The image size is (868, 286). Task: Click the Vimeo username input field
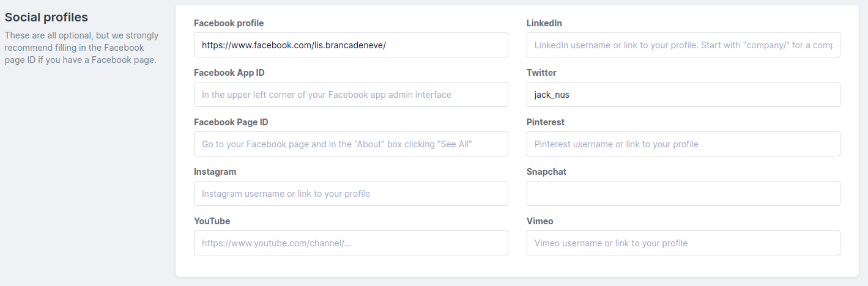(683, 243)
